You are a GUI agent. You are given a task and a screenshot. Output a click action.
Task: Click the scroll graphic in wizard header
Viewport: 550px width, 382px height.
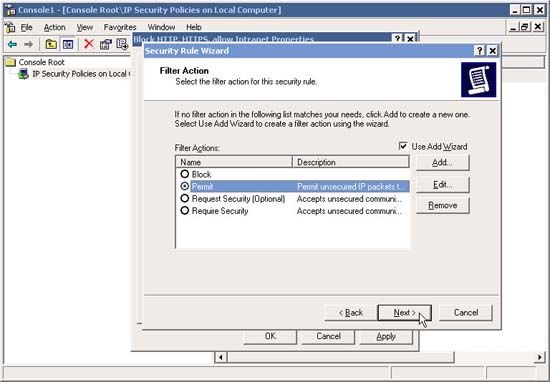[478, 80]
